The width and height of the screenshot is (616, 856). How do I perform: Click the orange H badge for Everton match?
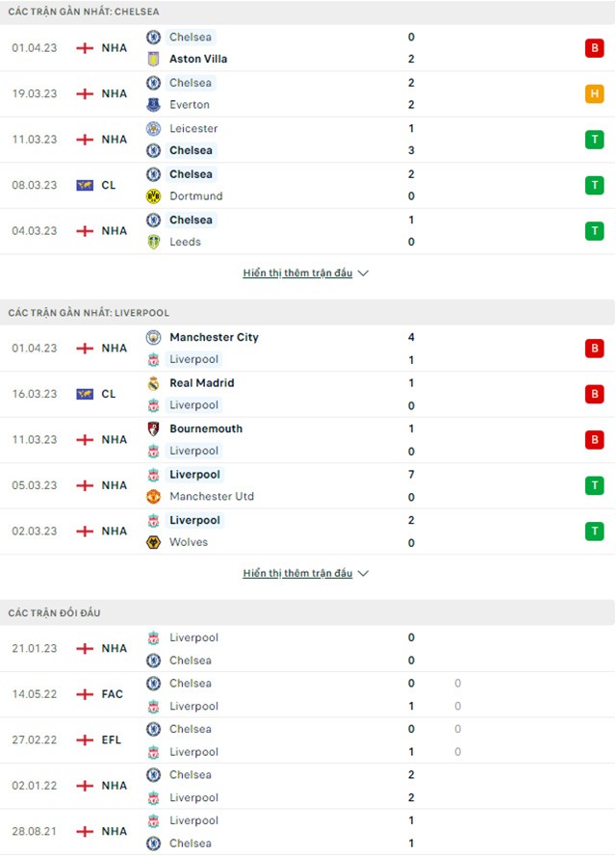point(594,93)
